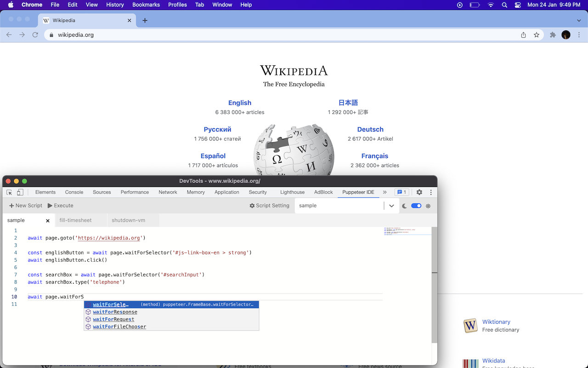Image resolution: width=588 pixels, height=368 pixels.
Task: Open the English Wikipedia link
Action: (240, 103)
